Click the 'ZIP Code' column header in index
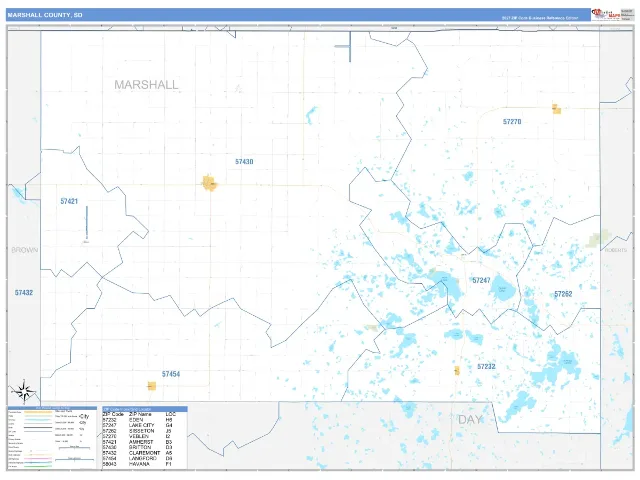Screen dimensions: 640x480 (x=113, y=414)
